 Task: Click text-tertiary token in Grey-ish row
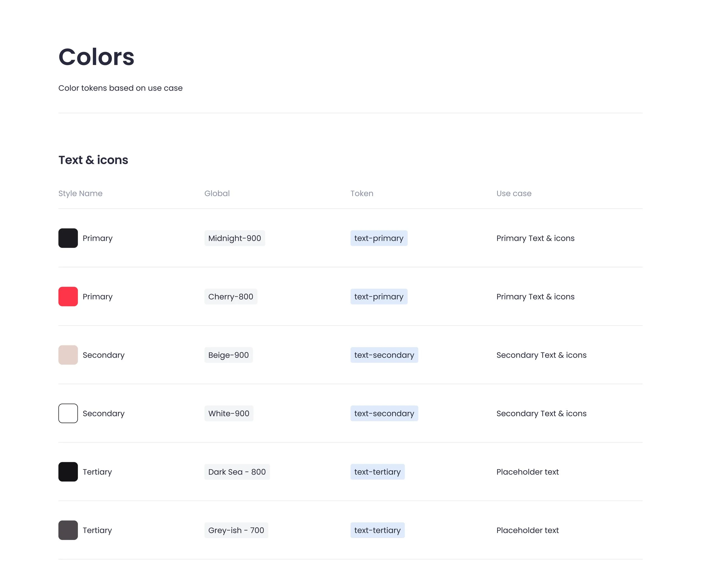(x=377, y=530)
